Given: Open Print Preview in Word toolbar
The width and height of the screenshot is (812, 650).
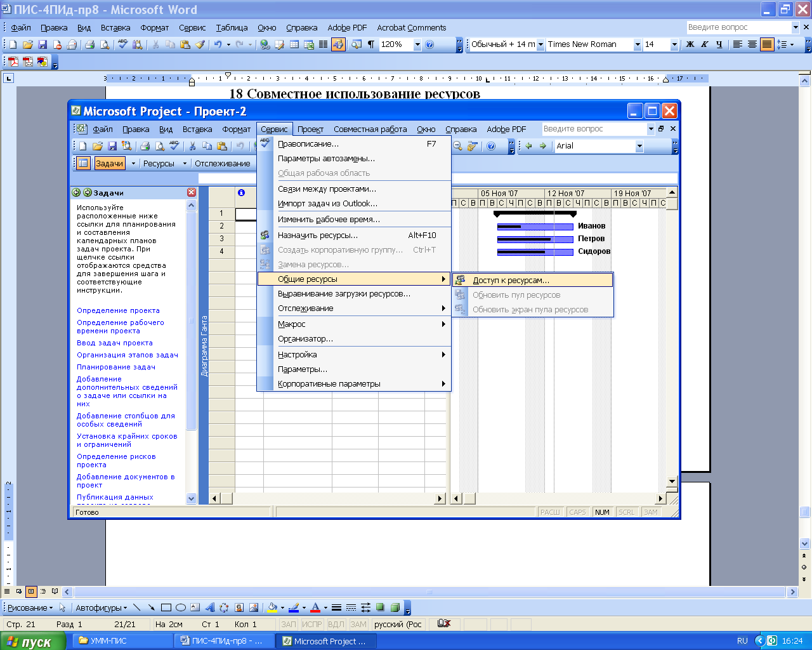Looking at the screenshot, I should coord(105,44).
